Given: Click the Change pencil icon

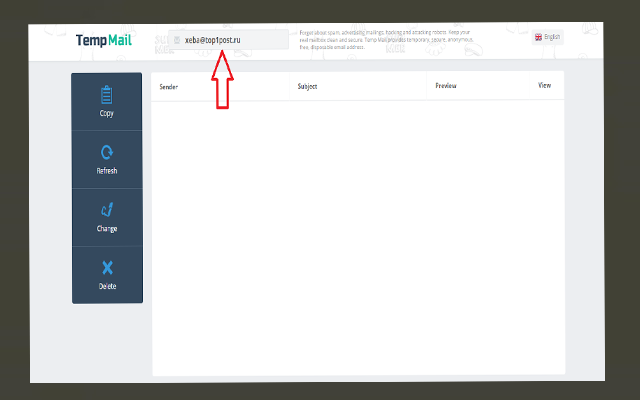Looking at the screenshot, I should (x=107, y=210).
